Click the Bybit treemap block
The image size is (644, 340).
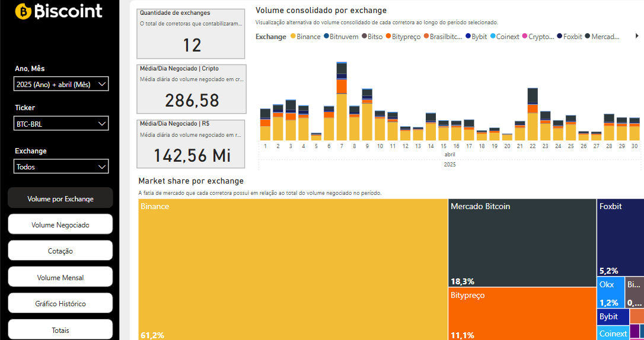613,317
